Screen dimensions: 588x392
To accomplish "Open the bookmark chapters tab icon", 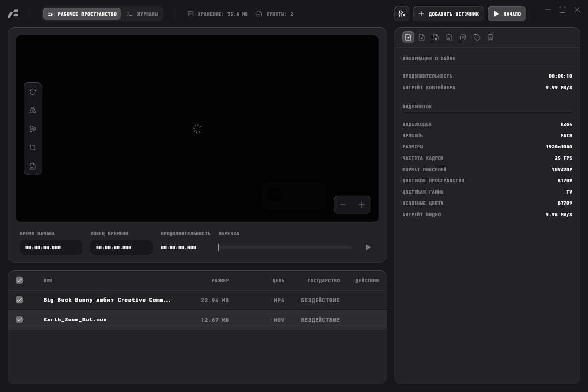I will 490,37.
